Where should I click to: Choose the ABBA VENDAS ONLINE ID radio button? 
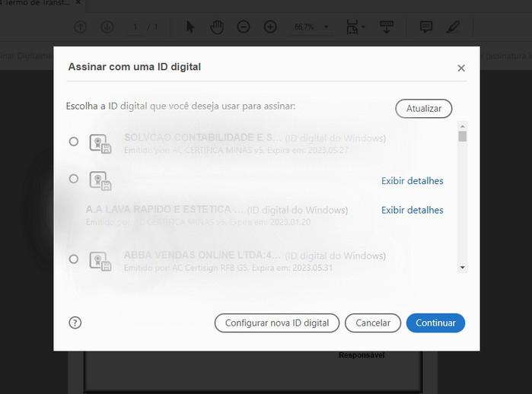coord(74,259)
